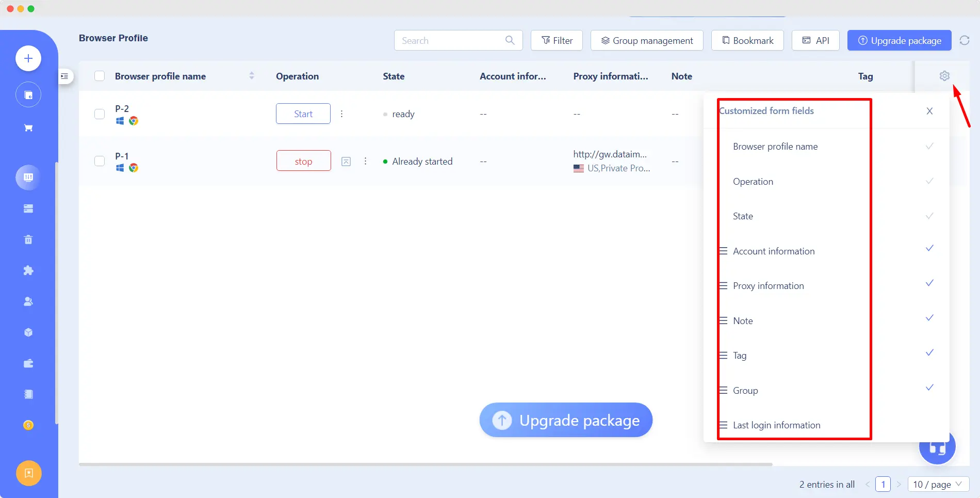Open the cube sidebar icon
This screenshot has height=498, width=980.
point(28,332)
